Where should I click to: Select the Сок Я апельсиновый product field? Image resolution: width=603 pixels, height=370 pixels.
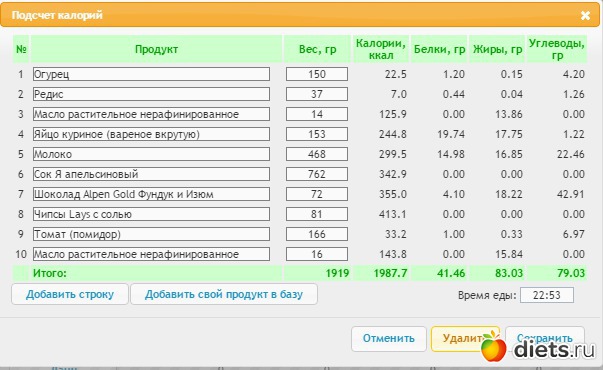click(151, 174)
